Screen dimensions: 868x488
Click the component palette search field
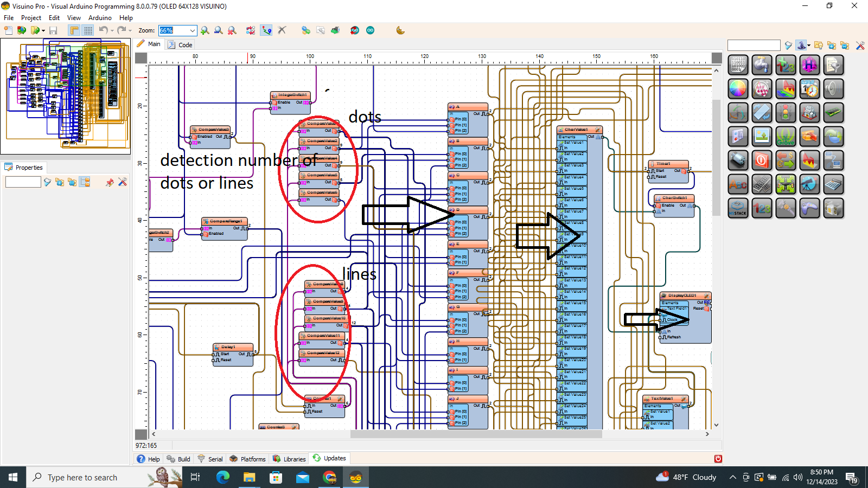754,46
